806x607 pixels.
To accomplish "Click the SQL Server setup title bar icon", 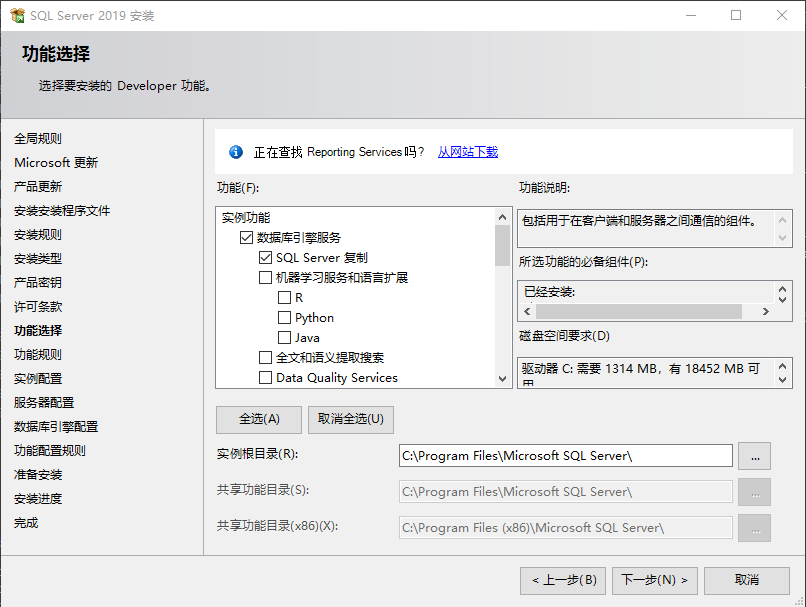I will [17, 15].
